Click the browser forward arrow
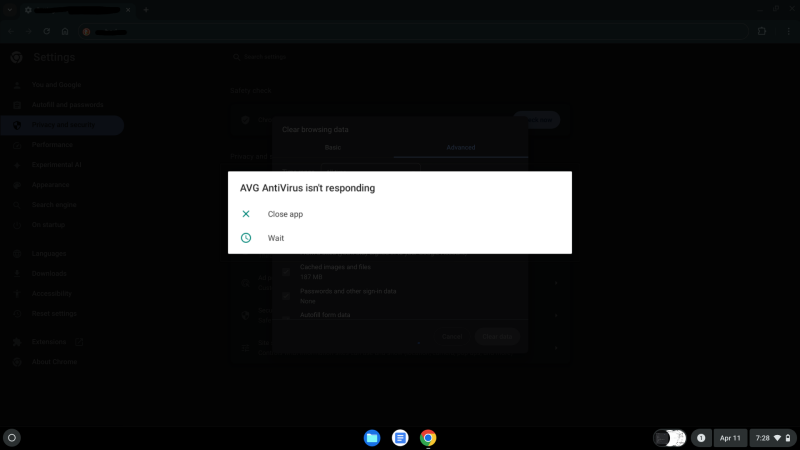Screen dimensions: 800x450 point(29,32)
